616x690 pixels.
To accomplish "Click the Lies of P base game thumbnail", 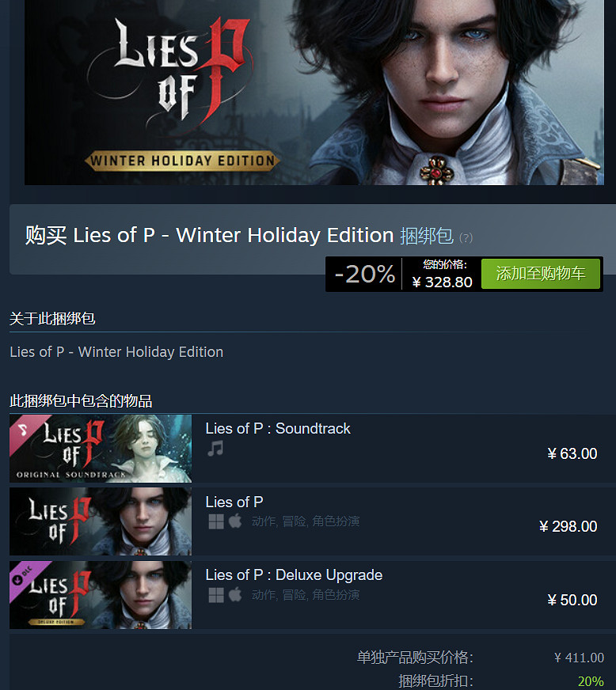I will point(101,521).
